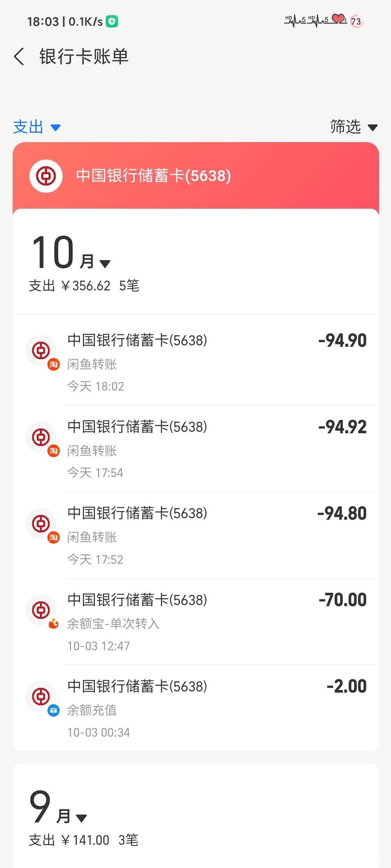Tap bank icon of the -94.80 transaction
Screen dimensions: 391x868
(x=41, y=523)
